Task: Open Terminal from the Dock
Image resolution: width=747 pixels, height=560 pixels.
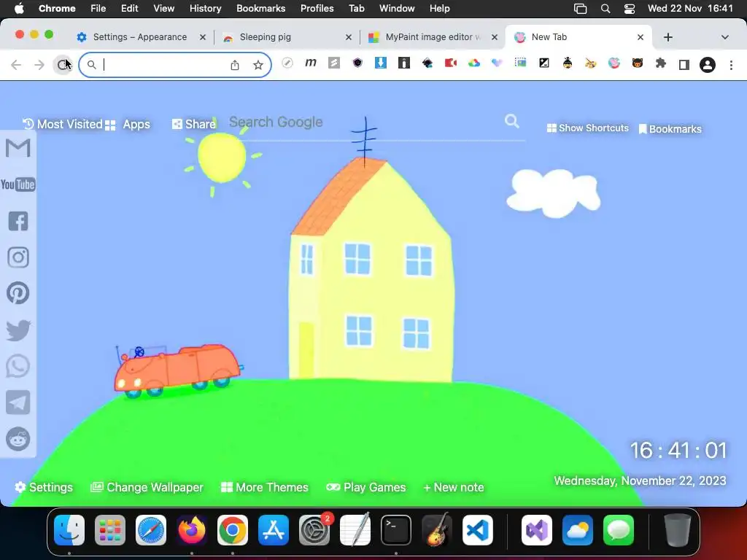Action: tap(396, 530)
